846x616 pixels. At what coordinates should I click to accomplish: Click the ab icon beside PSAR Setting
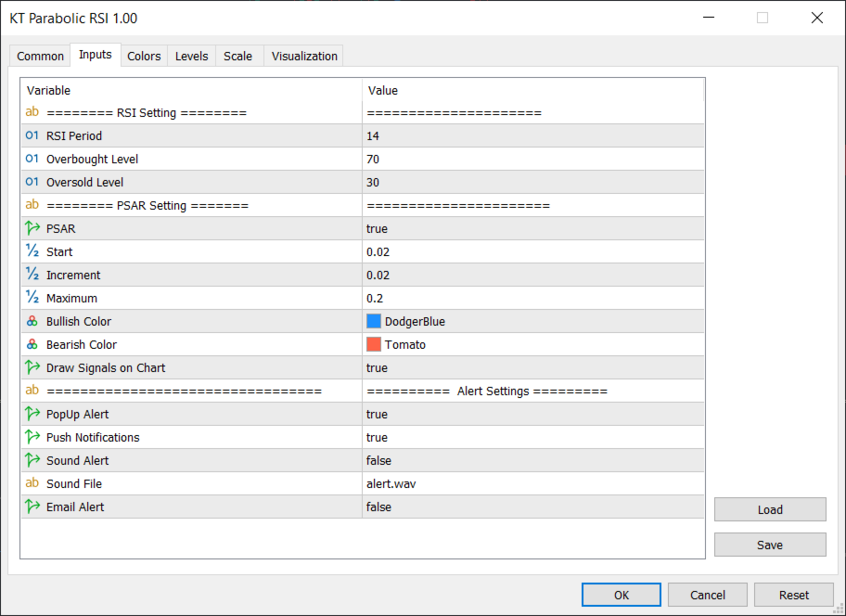point(32,204)
